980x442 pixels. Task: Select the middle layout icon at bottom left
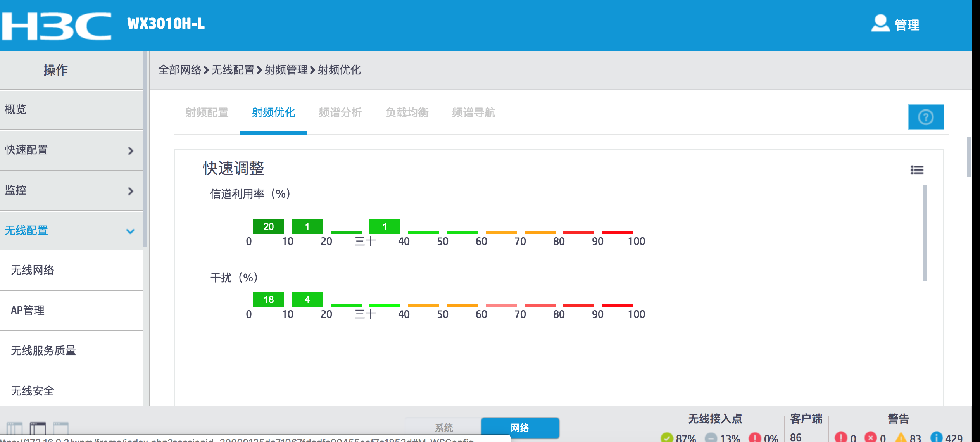[38, 428]
